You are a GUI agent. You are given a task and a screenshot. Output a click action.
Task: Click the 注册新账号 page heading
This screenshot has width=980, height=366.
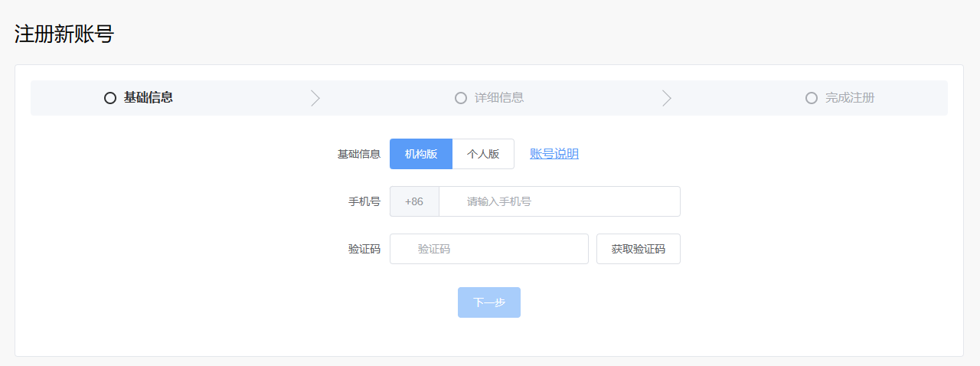point(64,34)
